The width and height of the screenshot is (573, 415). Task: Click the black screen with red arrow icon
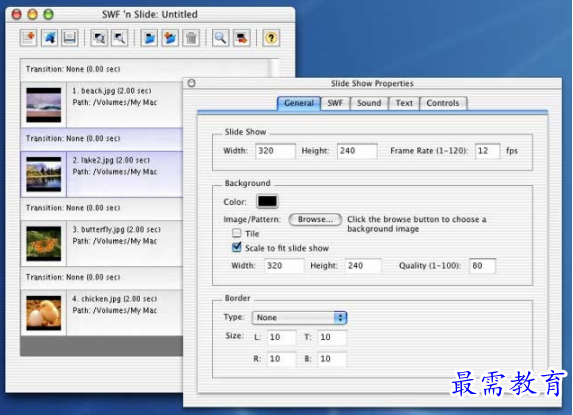click(242, 38)
